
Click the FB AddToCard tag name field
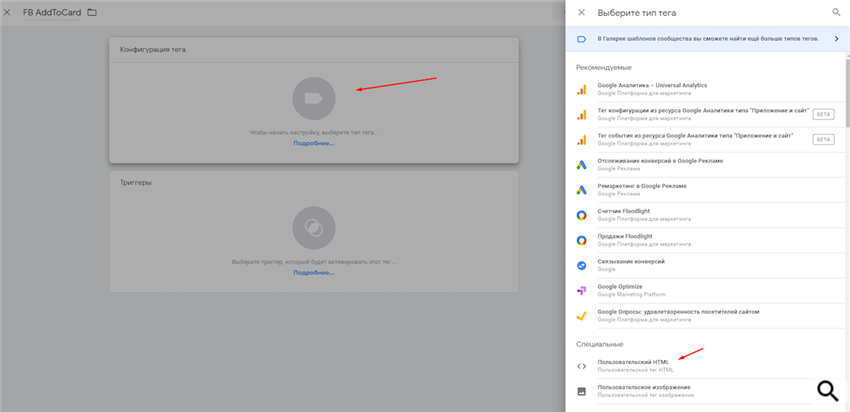(50, 13)
